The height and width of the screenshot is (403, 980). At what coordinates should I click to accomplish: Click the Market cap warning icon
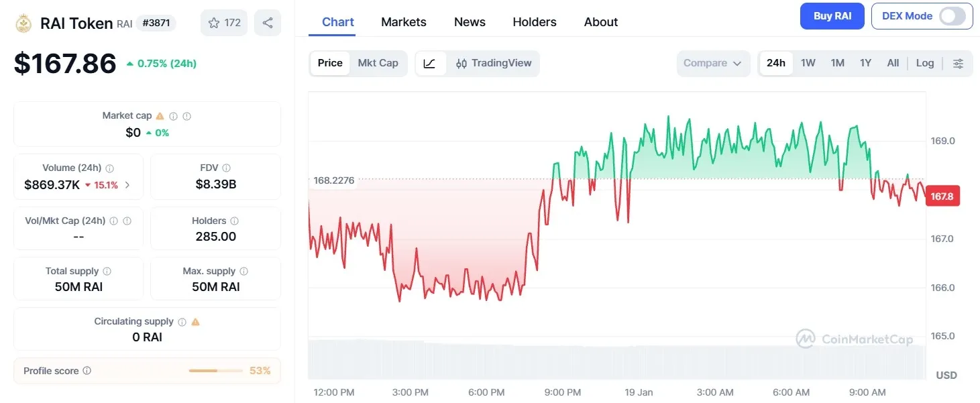coord(160,115)
